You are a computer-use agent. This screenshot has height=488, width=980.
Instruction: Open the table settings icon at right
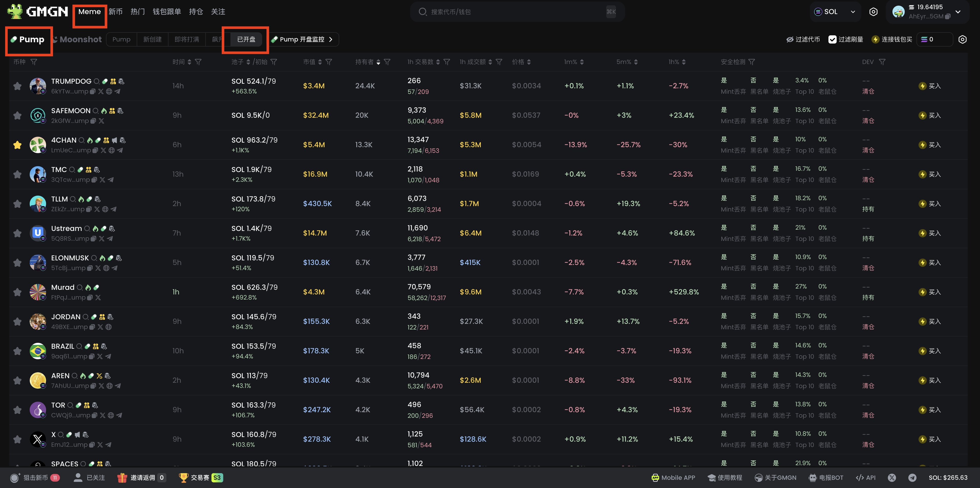point(962,40)
